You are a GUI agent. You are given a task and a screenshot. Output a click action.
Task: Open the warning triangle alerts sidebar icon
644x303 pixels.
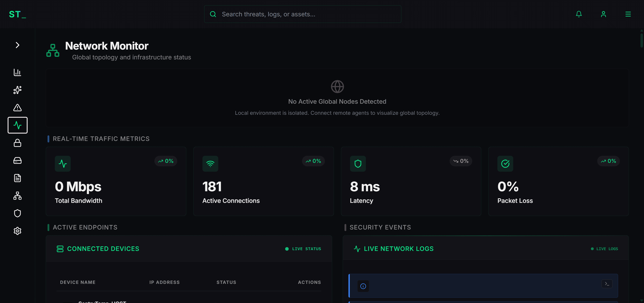pyautogui.click(x=17, y=107)
